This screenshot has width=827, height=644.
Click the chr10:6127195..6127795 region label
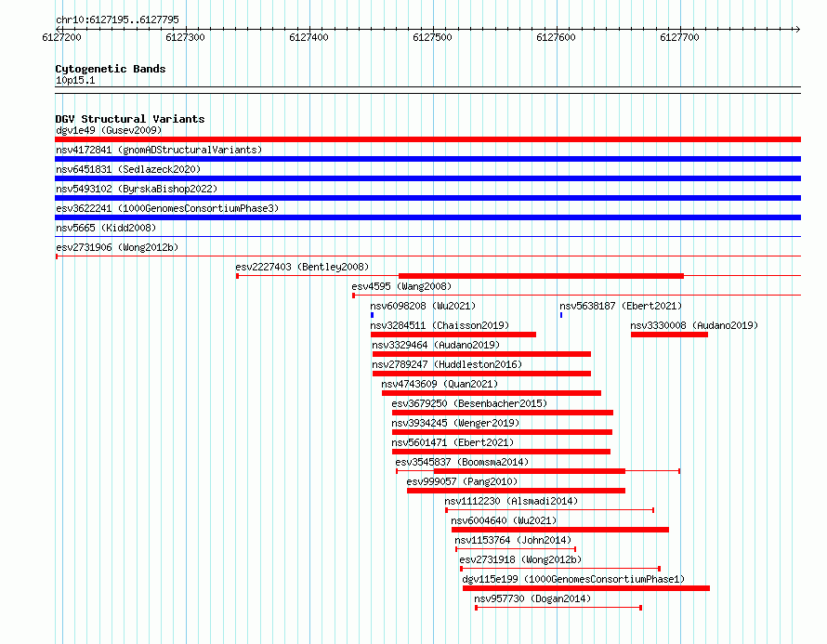117,20
